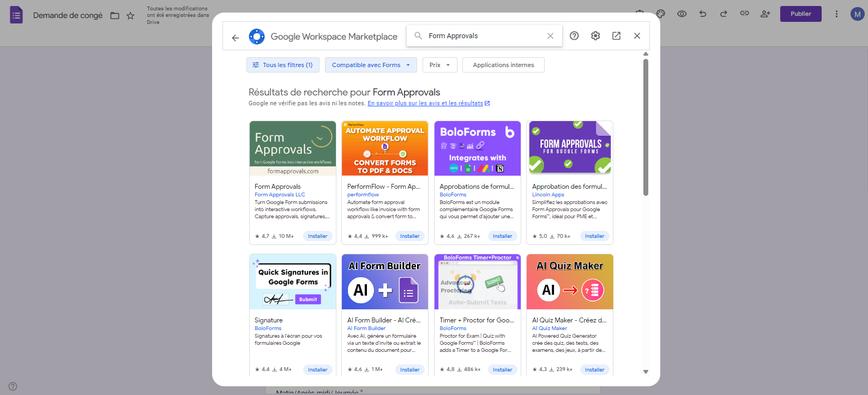Screen dimensions: 868x395
Task: Open the AI Quiz Maker developer link
Action: (x=550, y=328)
